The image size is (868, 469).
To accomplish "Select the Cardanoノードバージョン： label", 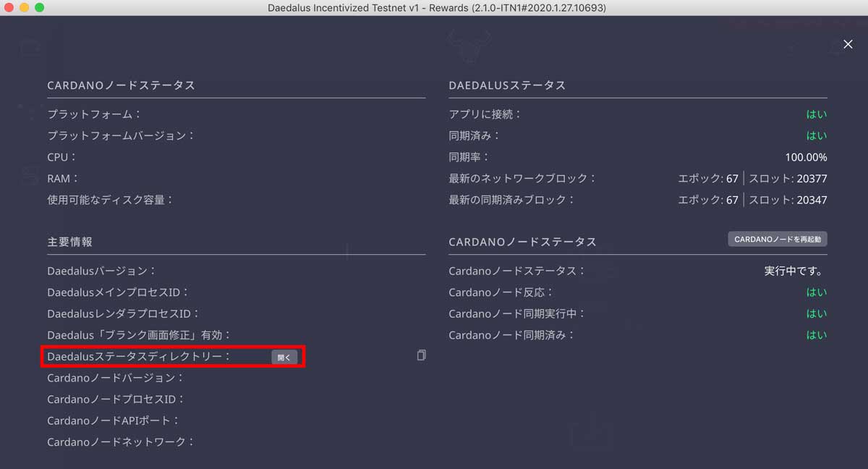I will [116, 378].
